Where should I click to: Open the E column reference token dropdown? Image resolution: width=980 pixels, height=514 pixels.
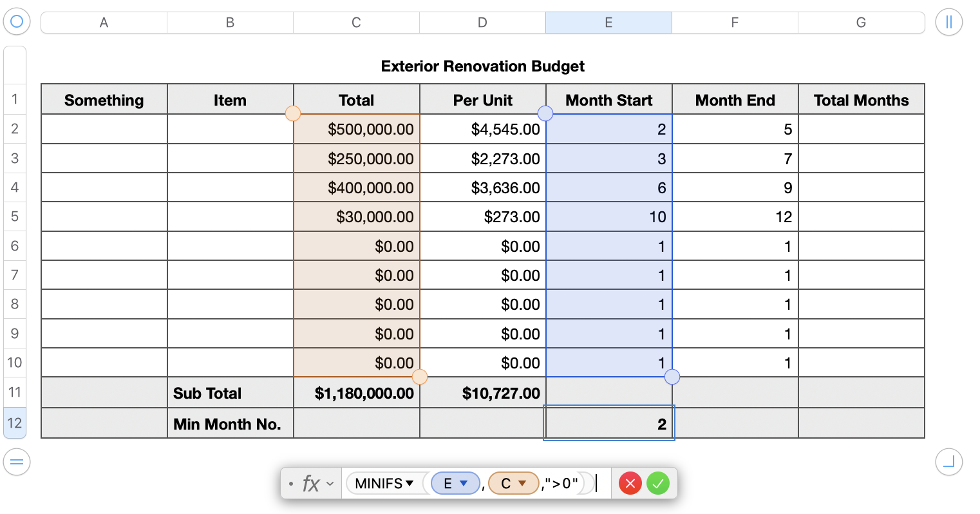pyautogui.click(x=463, y=483)
